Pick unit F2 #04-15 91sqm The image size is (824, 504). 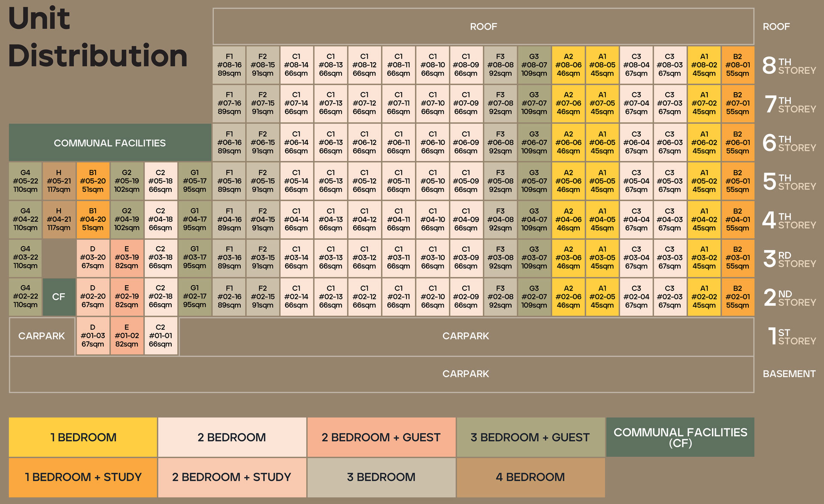263,220
